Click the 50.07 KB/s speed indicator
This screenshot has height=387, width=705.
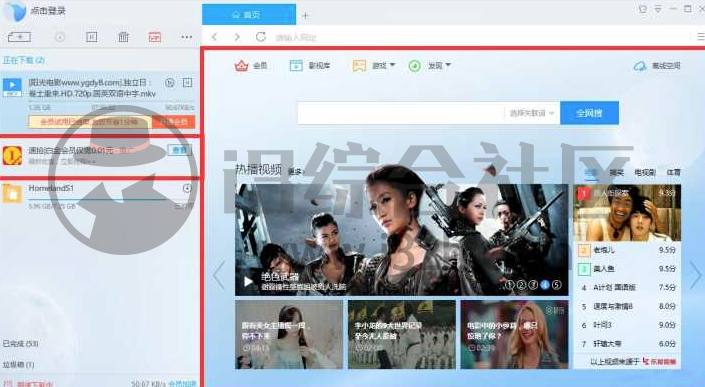point(148,384)
